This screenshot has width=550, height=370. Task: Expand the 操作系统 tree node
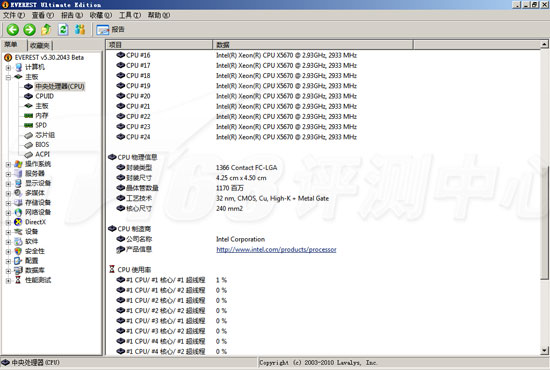(8, 164)
